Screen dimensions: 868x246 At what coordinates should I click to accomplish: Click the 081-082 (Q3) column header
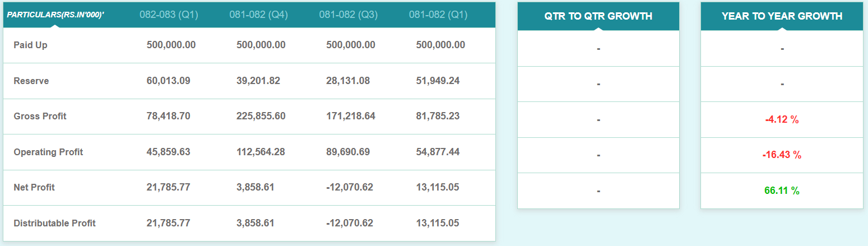[x=348, y=15]
